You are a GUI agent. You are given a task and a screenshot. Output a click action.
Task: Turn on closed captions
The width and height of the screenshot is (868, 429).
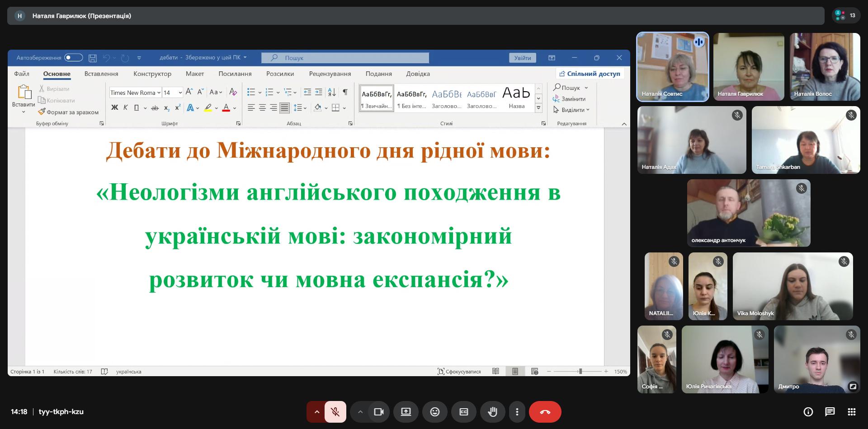click(x=463, y=412)
